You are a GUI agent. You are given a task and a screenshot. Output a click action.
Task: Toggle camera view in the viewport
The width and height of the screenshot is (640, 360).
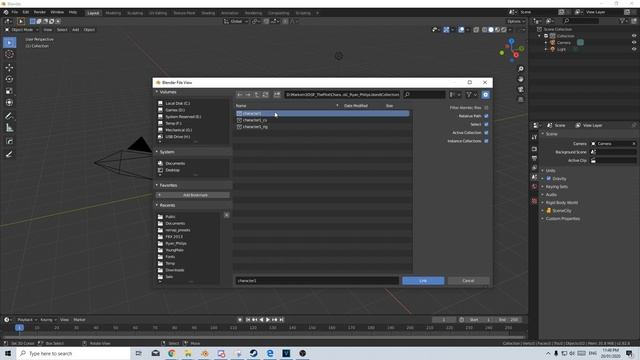point(521,89)
